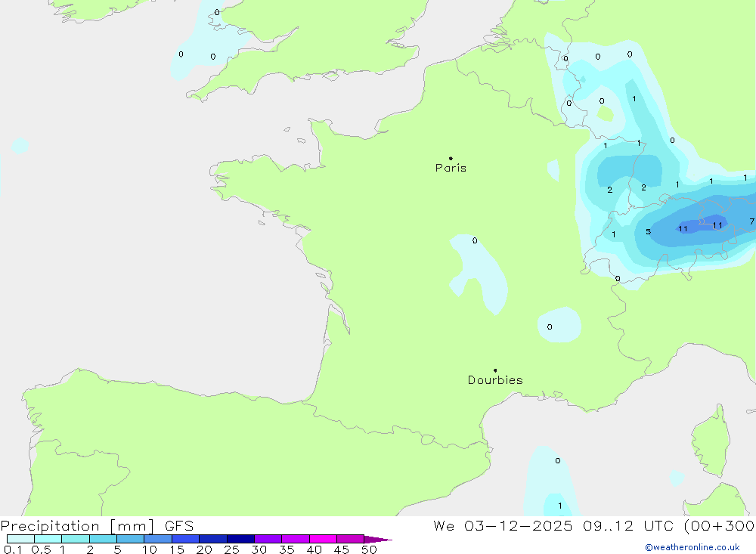The height and width of the screenshot is (554, 756).
Task: Pick the 0.1–0.5 mm lightest legend swatch
Action: (x=20, y=539)
